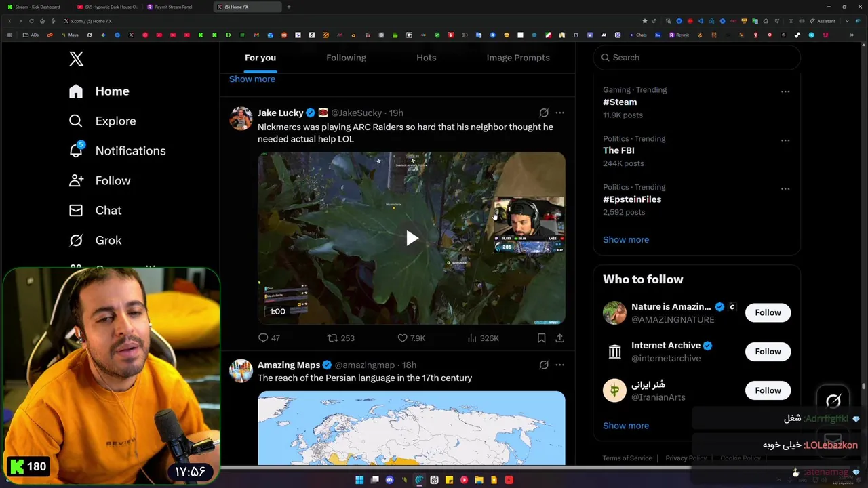Go to Home in left navigation
The width and height of the screenshot is (868, 488).
pos(99,91)
